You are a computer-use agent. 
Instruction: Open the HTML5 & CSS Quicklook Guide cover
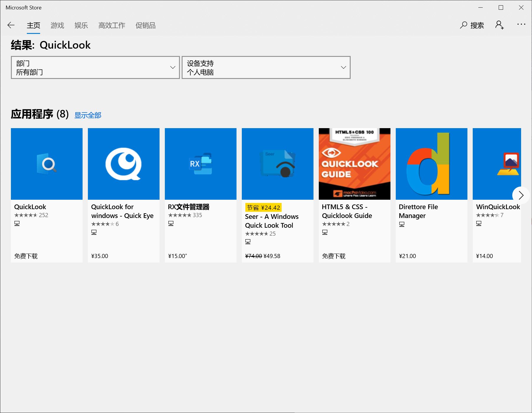[354, 164]
